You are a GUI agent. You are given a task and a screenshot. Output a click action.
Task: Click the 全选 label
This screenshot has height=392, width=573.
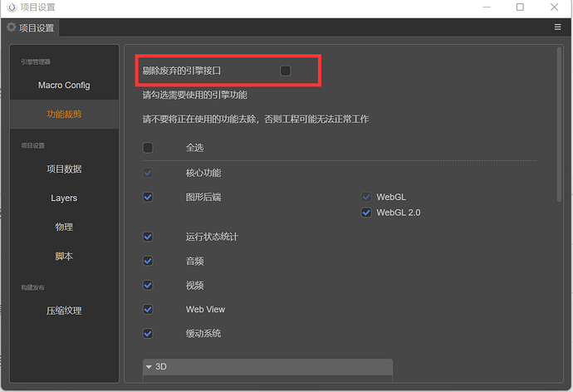(x=195, y=148)
